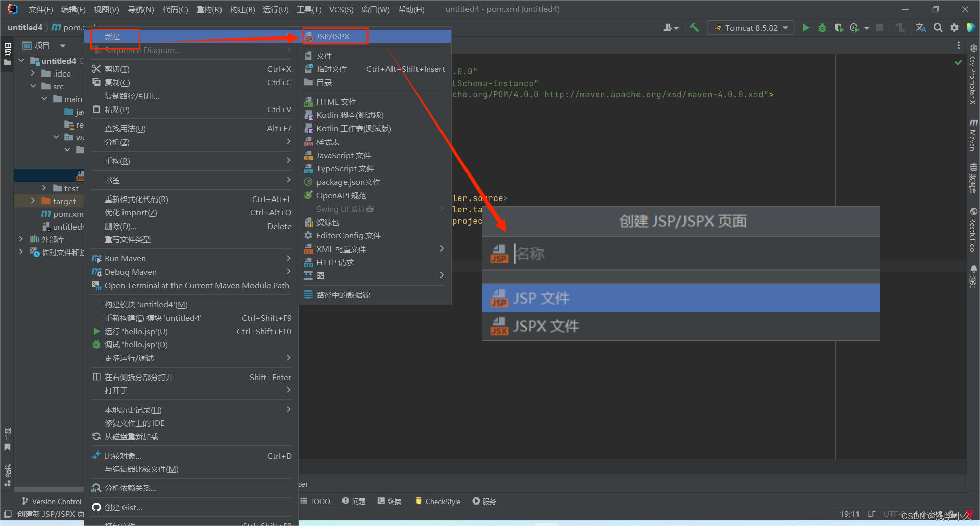Click the Debug bug icon in the toolbar

822,28
